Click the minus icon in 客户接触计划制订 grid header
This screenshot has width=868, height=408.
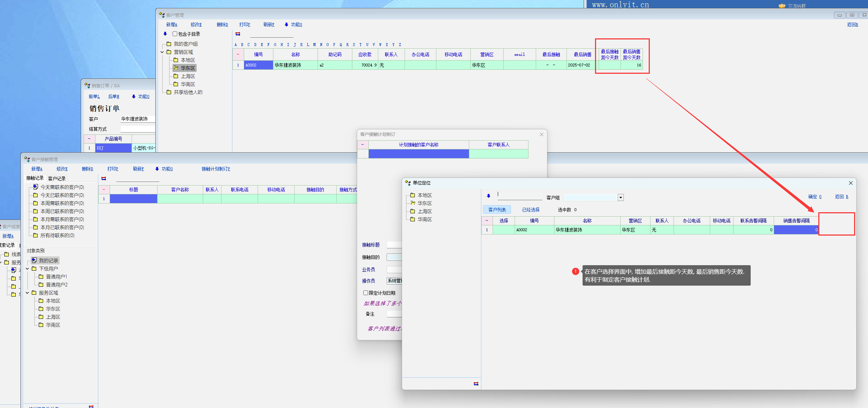[x=363, y=145]
